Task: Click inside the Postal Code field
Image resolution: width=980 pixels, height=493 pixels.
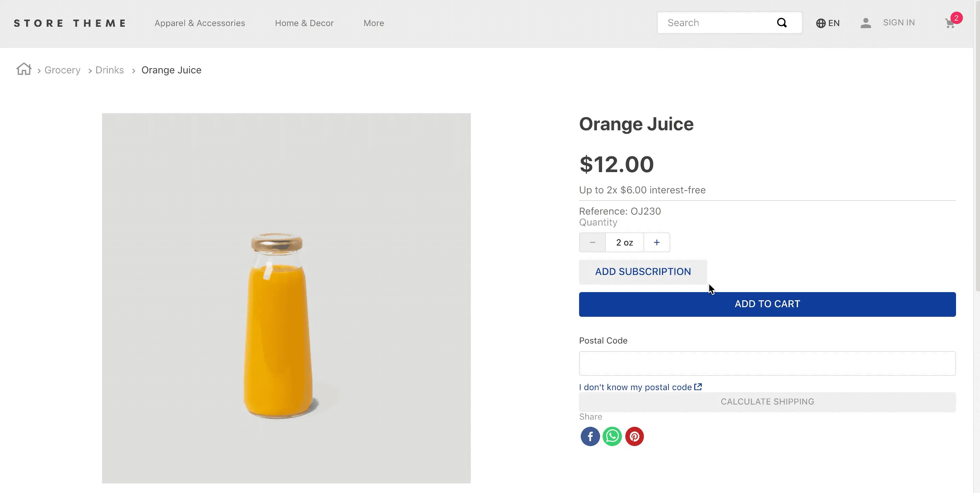Action: [767, 363]
